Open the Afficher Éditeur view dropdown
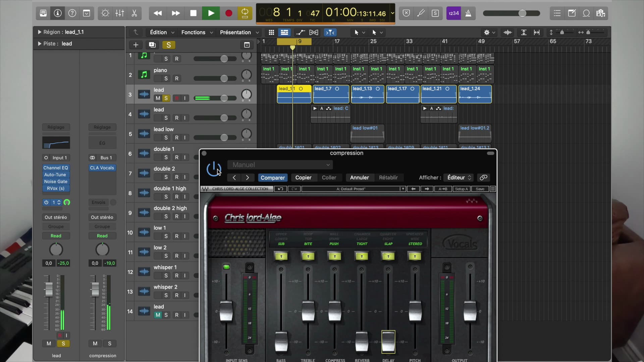Viewport: 644px width, 362px height. coord(459,178)
